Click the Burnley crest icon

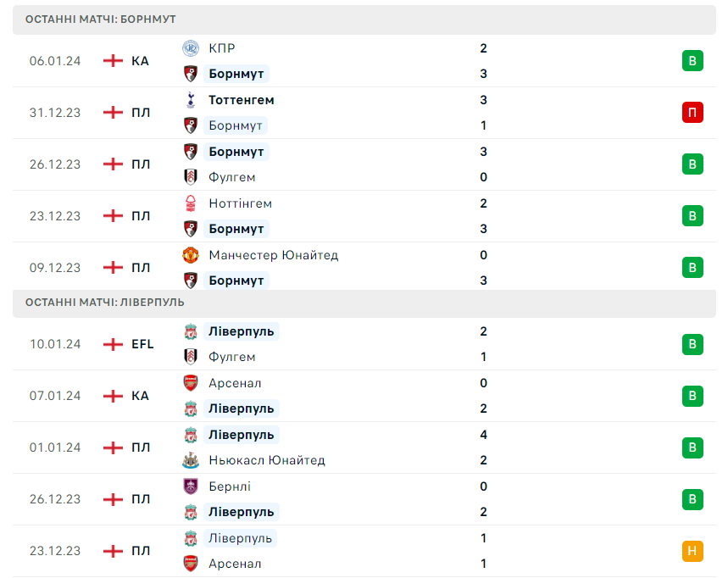(191, 486)
